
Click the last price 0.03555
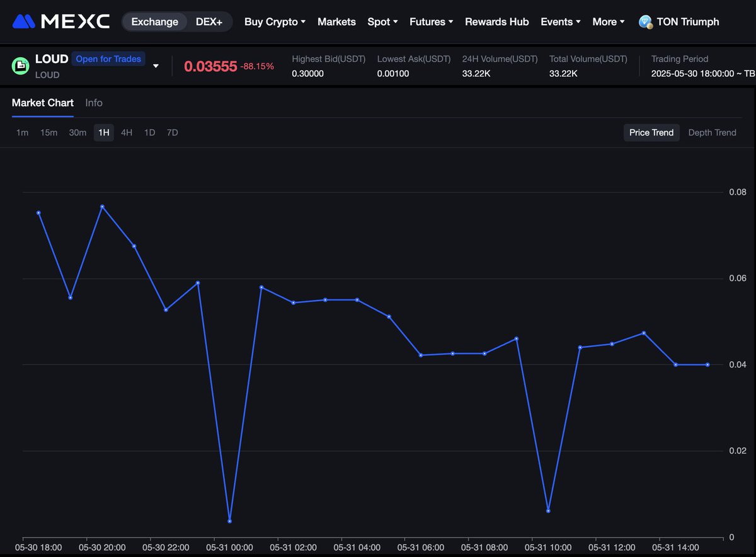210,66
